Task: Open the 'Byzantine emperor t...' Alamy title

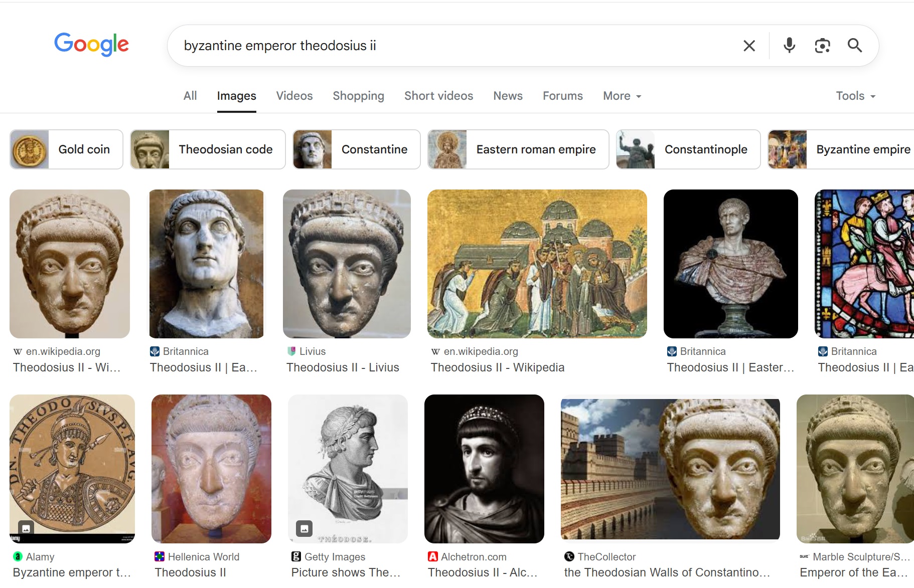Action: [72, 572]
